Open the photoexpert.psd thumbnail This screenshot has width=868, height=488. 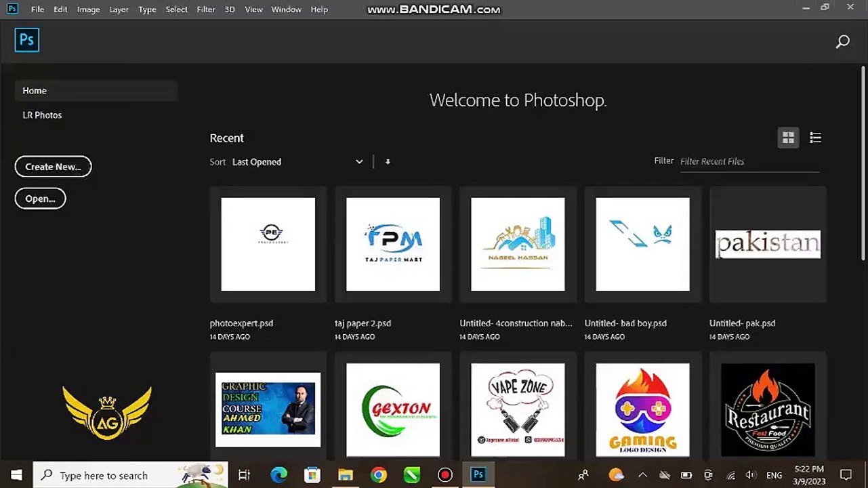268,244
